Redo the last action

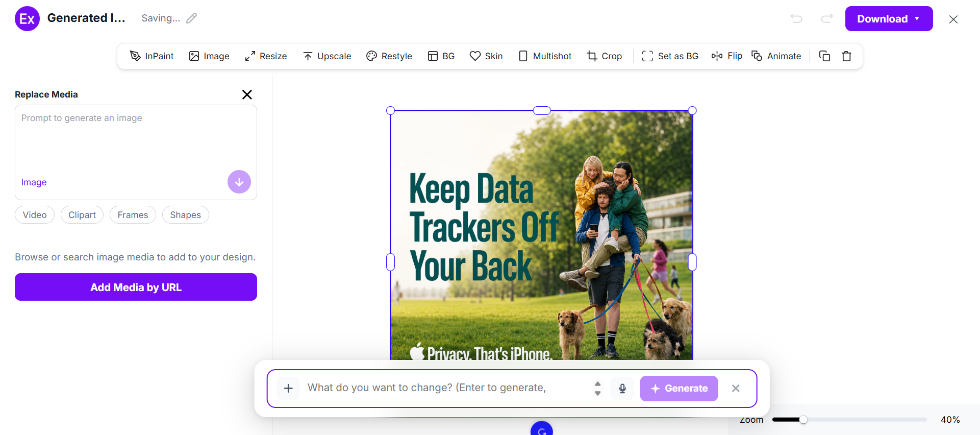tap(826, 19)
